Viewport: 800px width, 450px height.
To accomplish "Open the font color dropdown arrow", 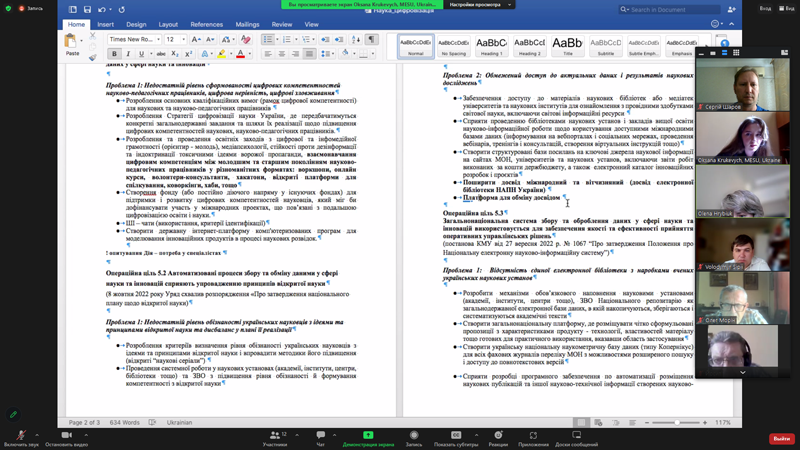I will [249, 54].
